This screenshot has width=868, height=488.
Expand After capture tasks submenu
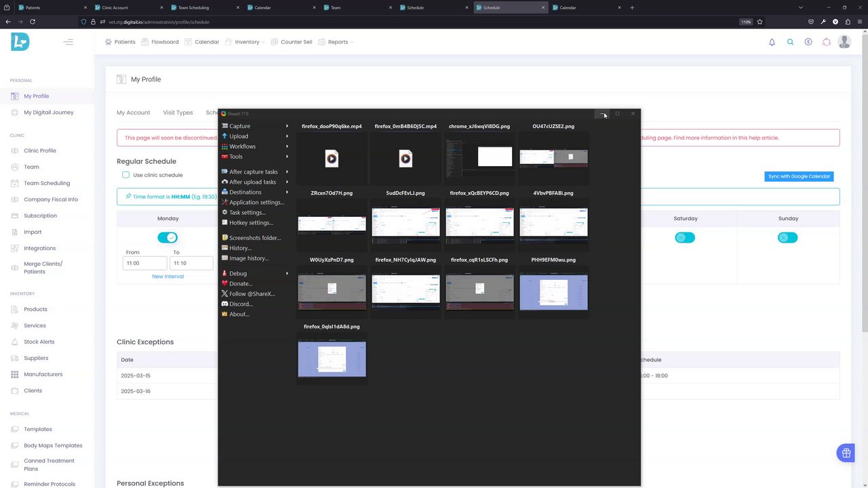point(255,171)
